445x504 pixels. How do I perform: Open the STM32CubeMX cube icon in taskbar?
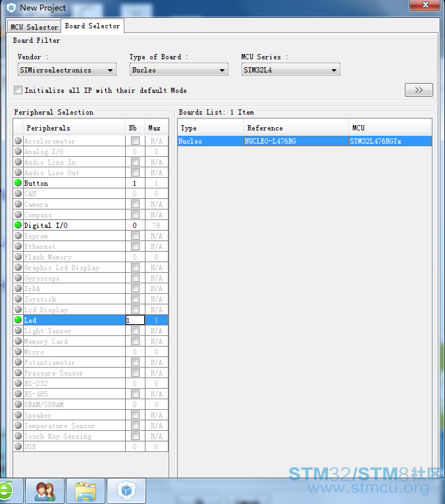tap(126, 491)
